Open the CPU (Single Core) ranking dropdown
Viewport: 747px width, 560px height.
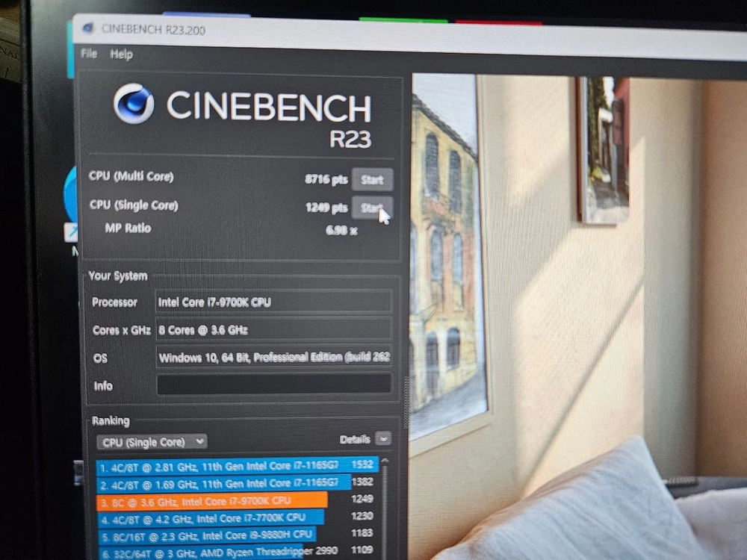click(152, 442)
